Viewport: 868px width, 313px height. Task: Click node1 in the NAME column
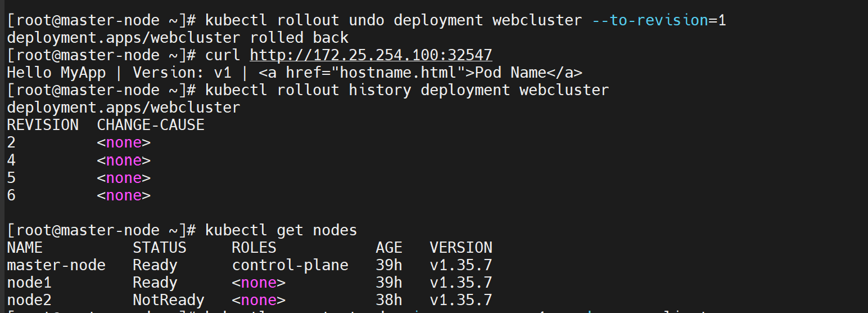point(29,283)
